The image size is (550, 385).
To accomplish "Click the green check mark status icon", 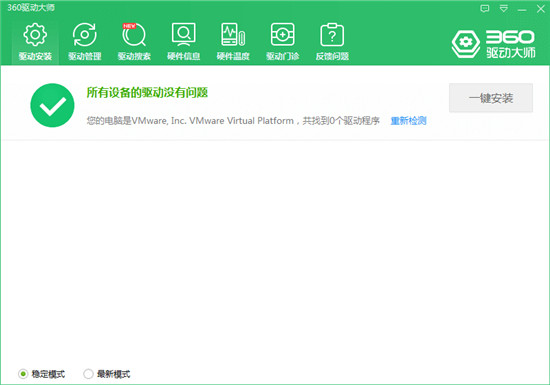I will (x=52, y=105).
